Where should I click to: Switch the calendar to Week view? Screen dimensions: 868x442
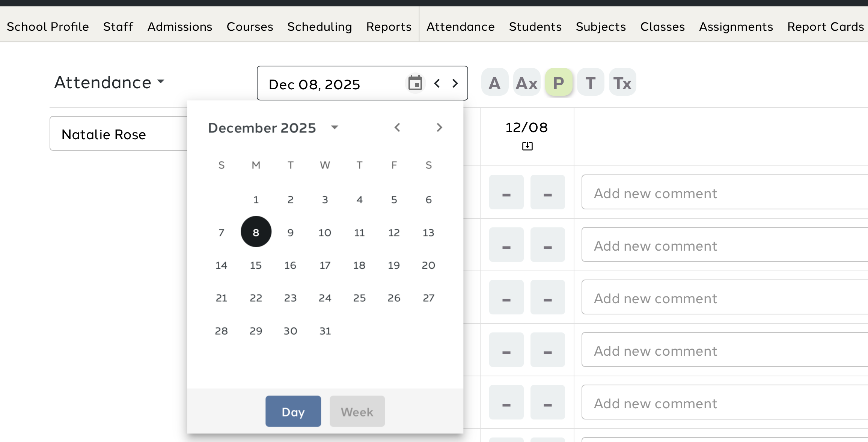pos(357,411)
